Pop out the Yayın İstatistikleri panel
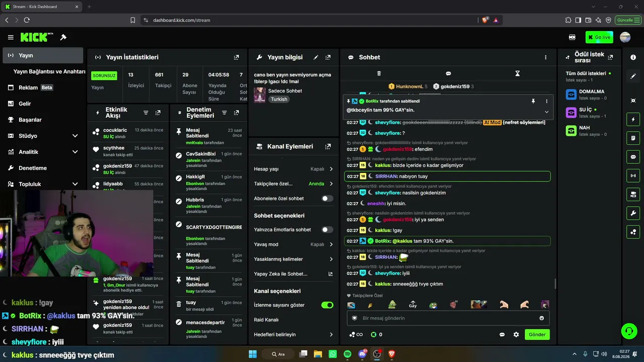This screenshot has height=362, width=644. click(236, 57)
